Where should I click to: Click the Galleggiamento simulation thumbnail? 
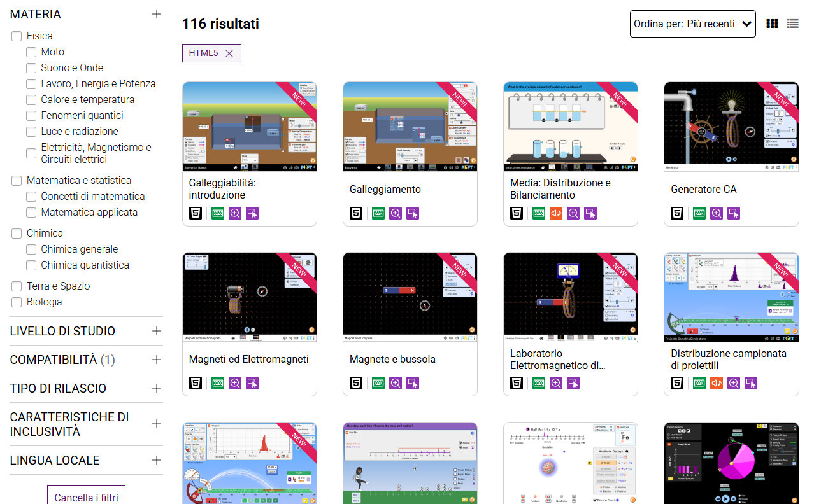click(410, 127)
